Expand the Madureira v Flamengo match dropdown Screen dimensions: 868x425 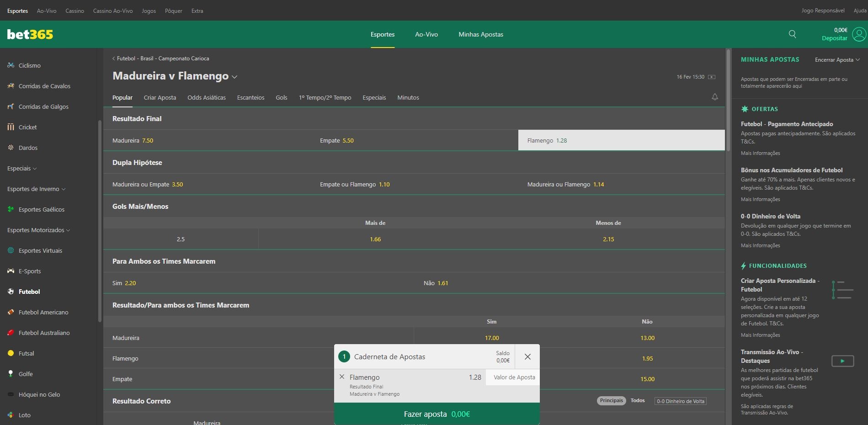[x=234, y=77]
